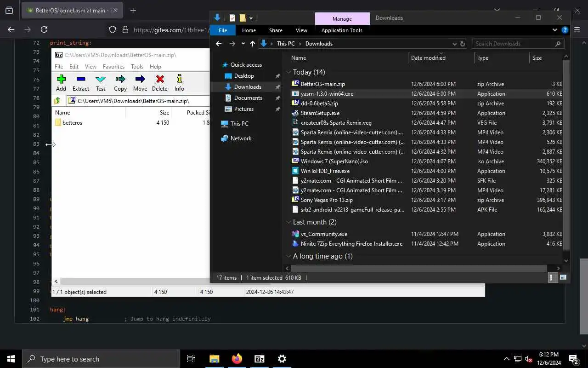Click the Copy icon in 7-Zip toolbar
Screen dimensions: 588x368
120,79
